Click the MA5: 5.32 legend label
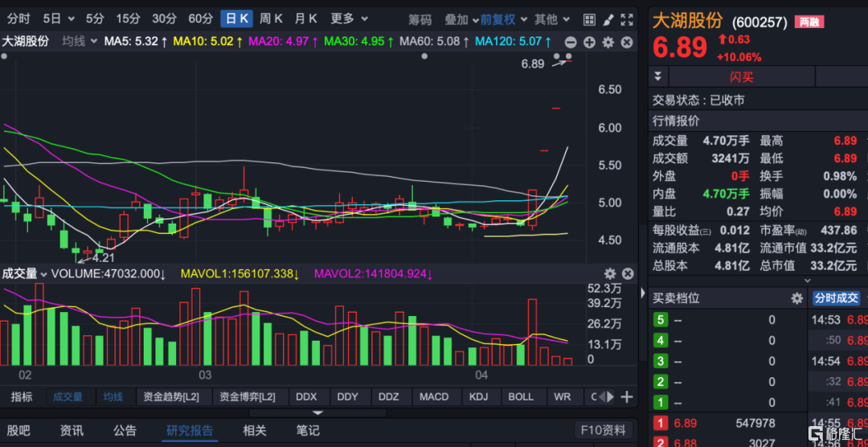 (136, 42)
